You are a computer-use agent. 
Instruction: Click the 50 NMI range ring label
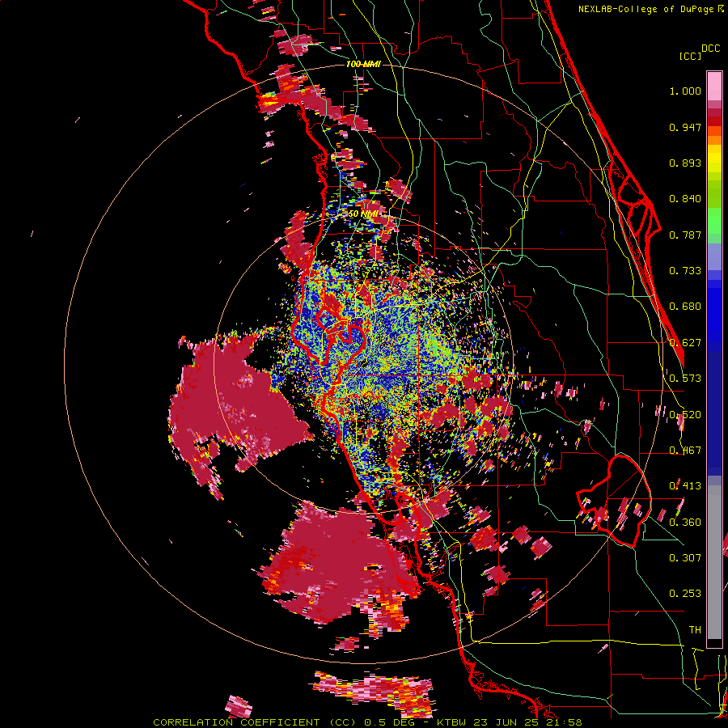[x=363, y=214]
